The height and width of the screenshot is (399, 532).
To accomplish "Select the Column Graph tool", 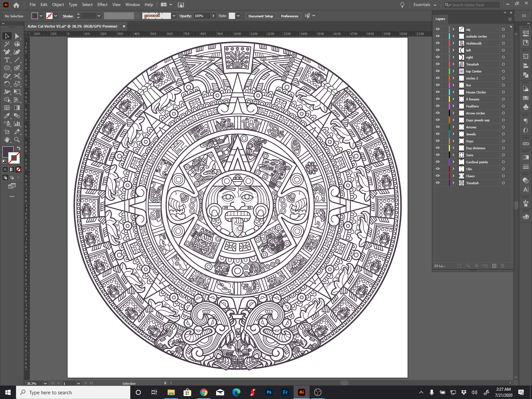I will (x=17, y=124).
